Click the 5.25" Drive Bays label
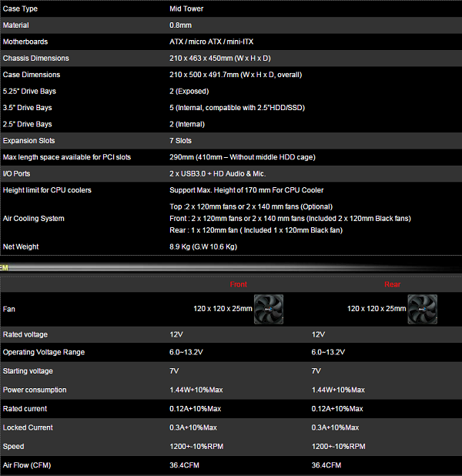 click(29, 91)
